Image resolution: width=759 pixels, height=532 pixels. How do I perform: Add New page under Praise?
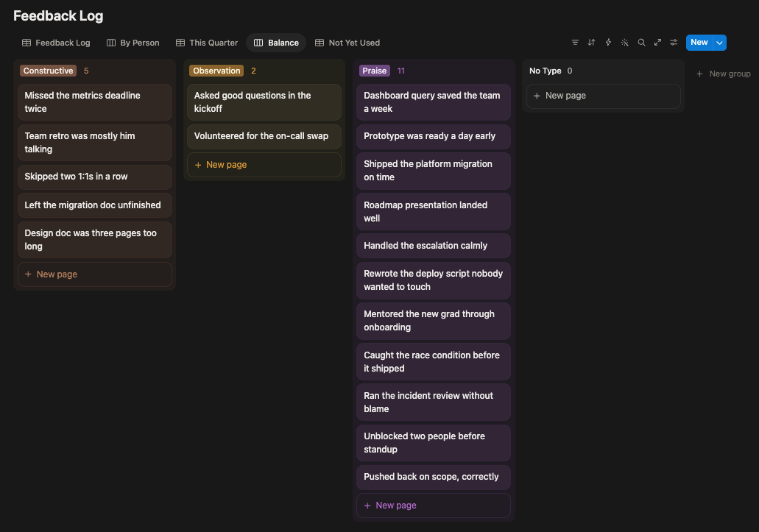[434, 506]
